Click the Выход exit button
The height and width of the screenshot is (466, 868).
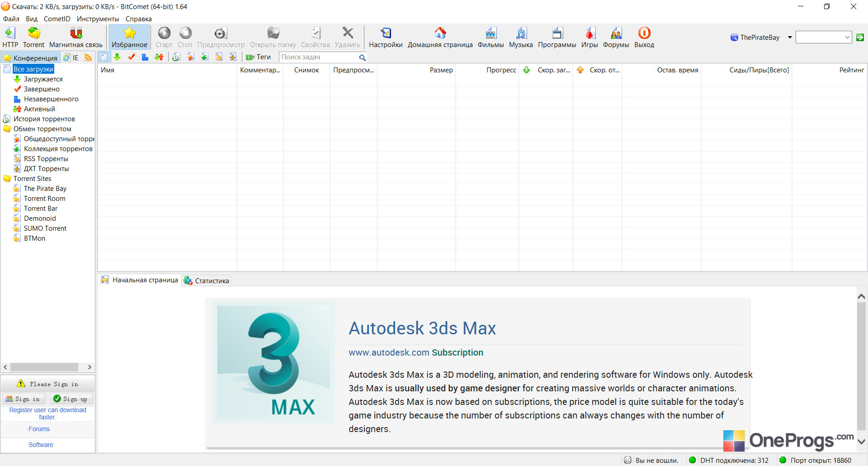tap(644, 37)
